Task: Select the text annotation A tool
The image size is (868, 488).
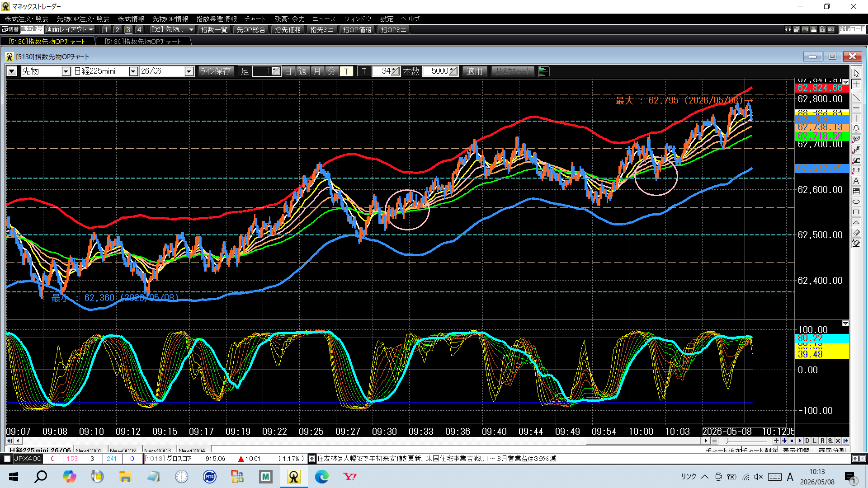Action: [x=856, y=181]
